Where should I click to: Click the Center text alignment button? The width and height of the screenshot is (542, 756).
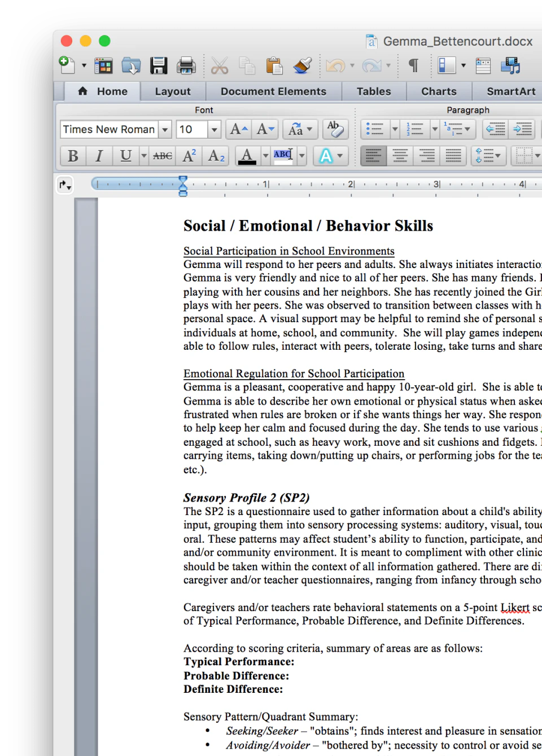pyautogui.click(x=400, y=156)
